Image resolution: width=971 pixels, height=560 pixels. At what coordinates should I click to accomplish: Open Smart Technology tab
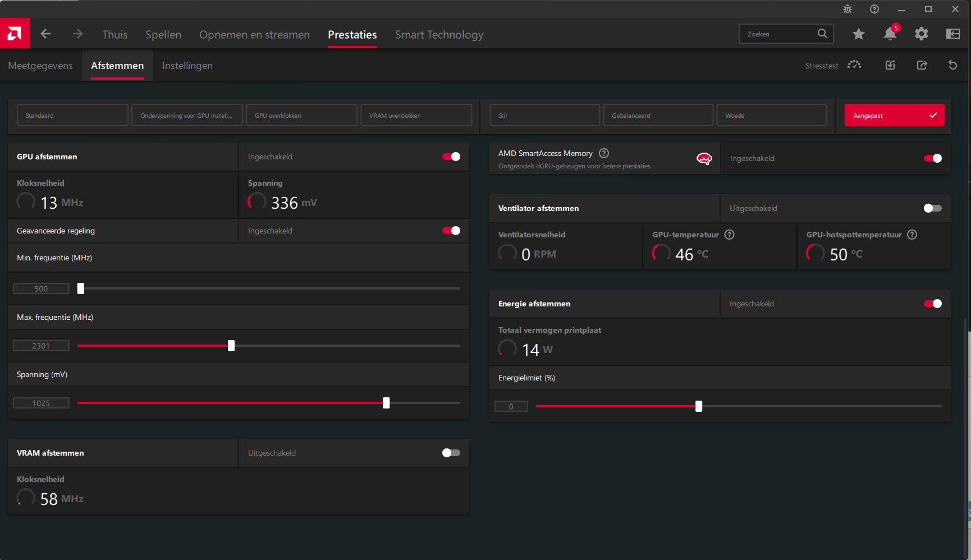[x=439, y=34]
